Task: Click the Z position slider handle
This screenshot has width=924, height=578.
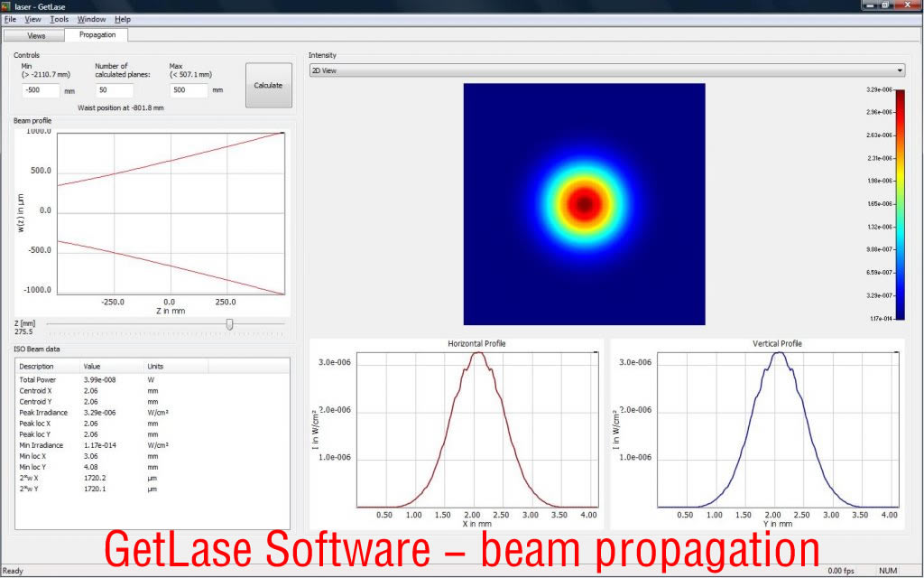Action: (x=229, y=323)
